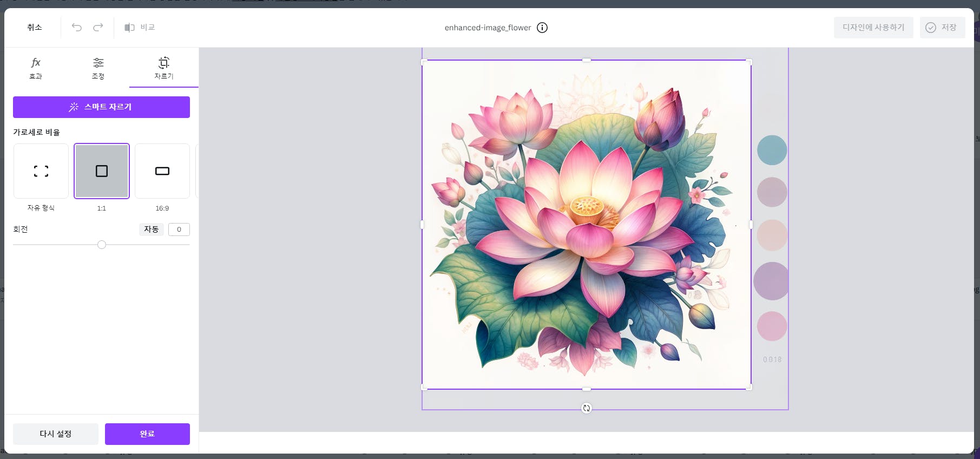
Task: Click the bottom-right crop corner handle
Action: coord(749,388)
